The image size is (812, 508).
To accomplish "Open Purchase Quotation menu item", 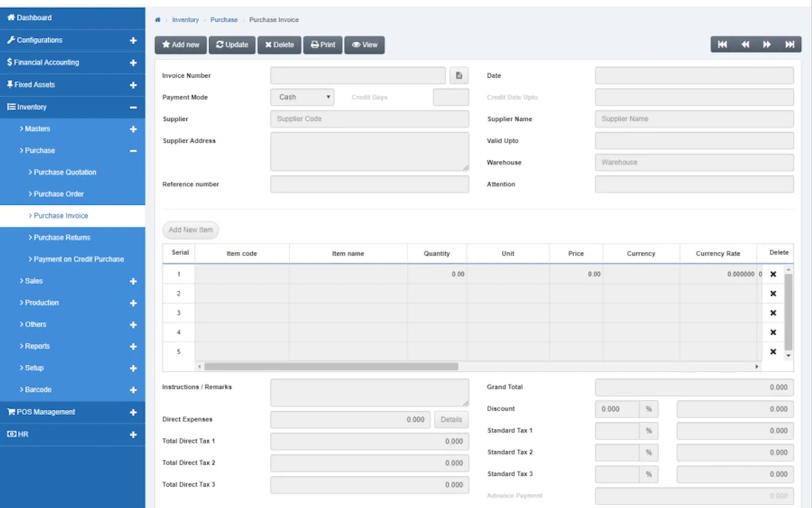I will 73,172.
